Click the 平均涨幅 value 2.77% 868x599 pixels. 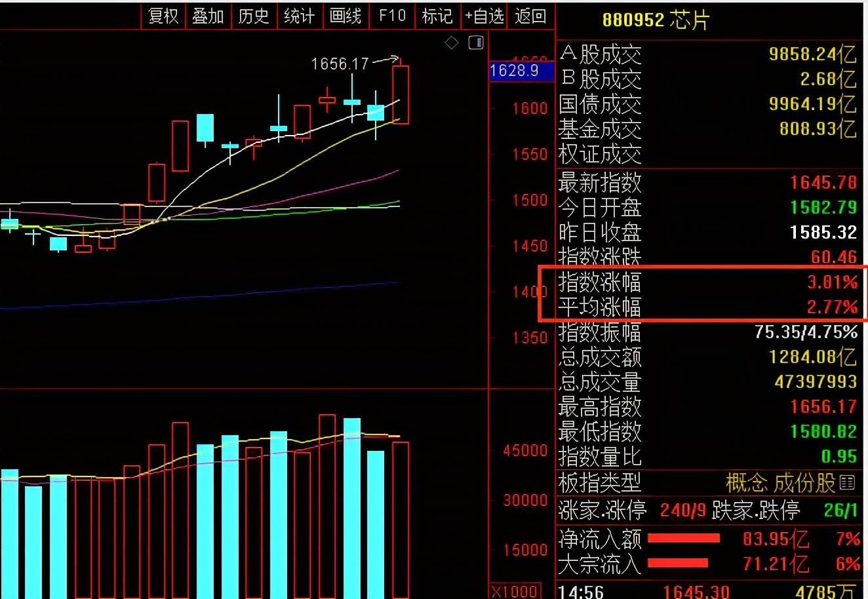tap(833, 307)
